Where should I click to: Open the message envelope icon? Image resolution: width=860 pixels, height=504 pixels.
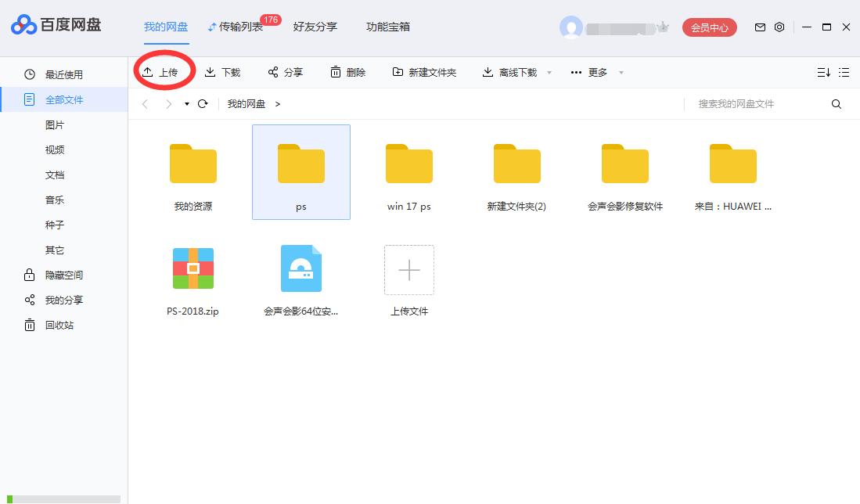tap(759, 27)
